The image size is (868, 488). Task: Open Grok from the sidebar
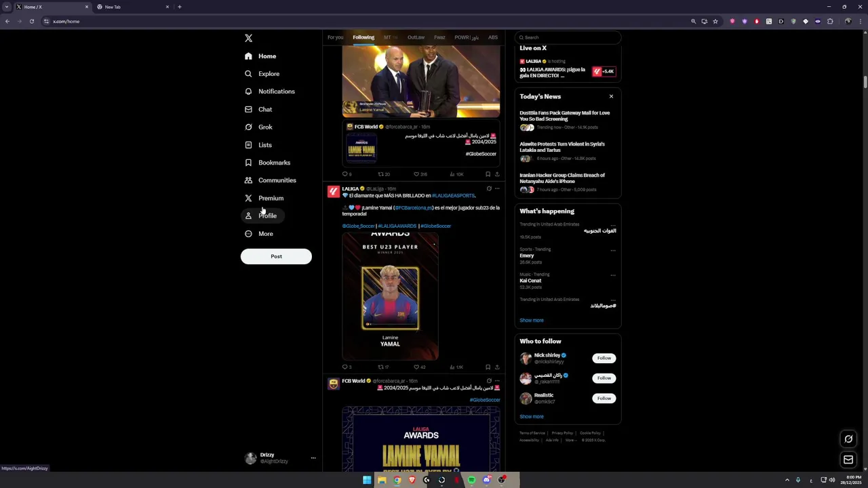[258, 127]
